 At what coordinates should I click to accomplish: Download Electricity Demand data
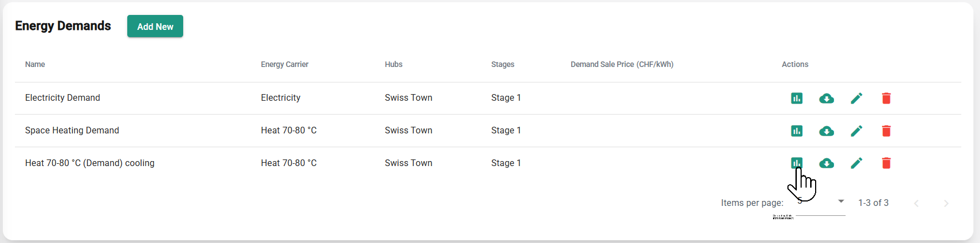[826, 99]
